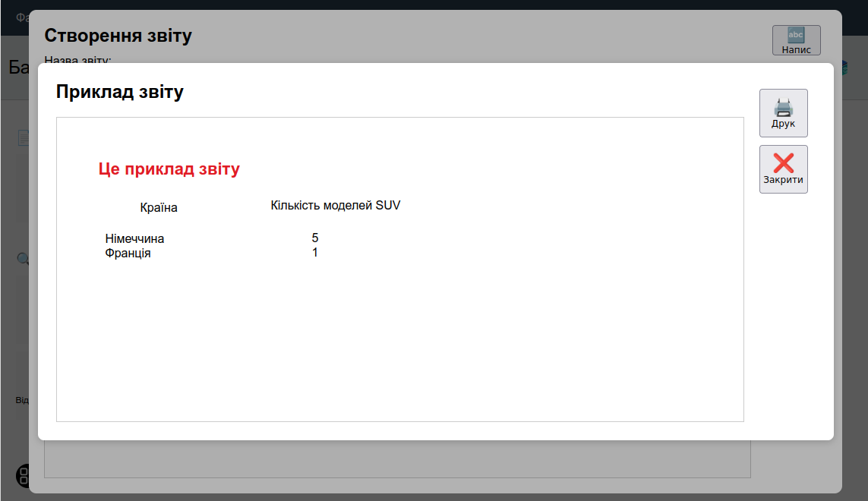The image size is (868, 501).
Task: Click the Франція row in the report
Action: [128, 253]
